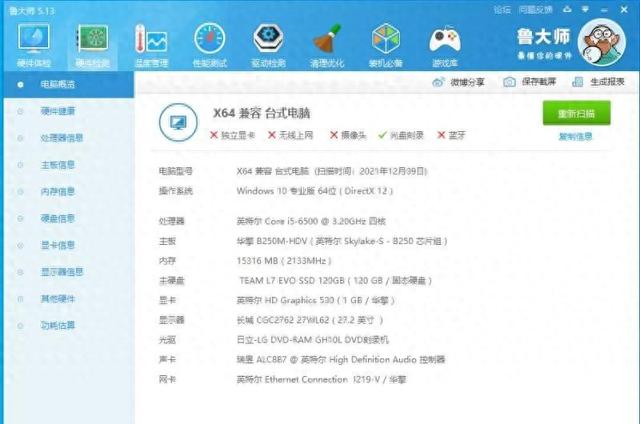Click the 蓝牙 red X indicator
The image size is (640, 424).
[x=441, y=135]
